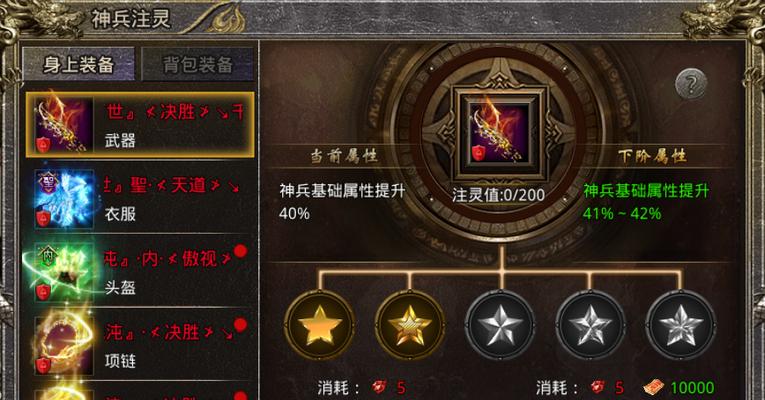
Task: Click the third silver star node
Action: click(x=500, y=324)
